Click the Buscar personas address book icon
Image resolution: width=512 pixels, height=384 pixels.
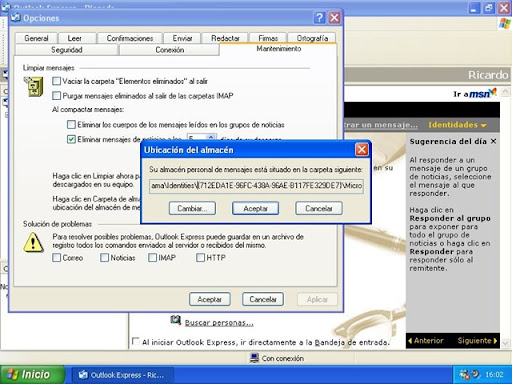tap(175, 320)
